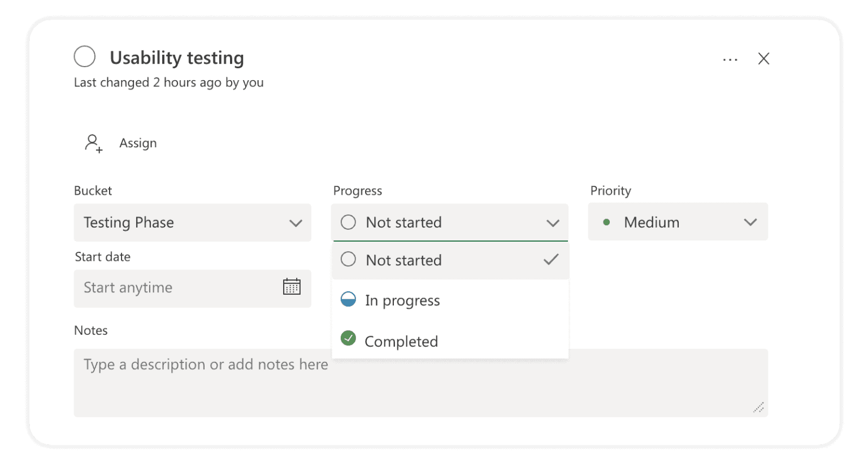Click the Assign person icon
The width and height of the screenshot is (868, 468).
(x=93, y=143)
